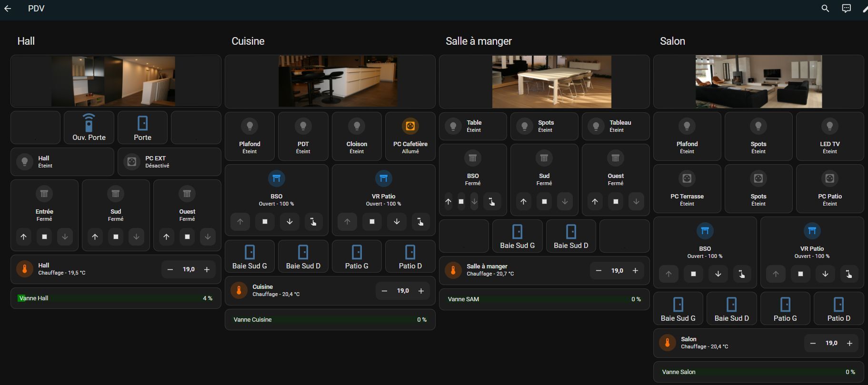Stop the Hall Sud shutter
Image resolution: width=868 pixels, height=385 pixels.
pyautogui.click(x=116, y=237)
